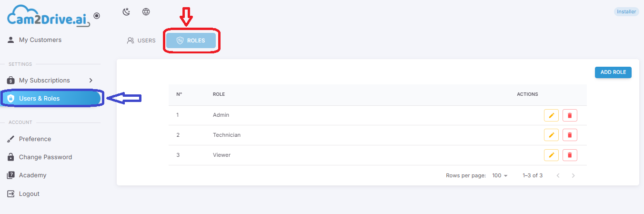Go to next page arrow

[573, 175]
